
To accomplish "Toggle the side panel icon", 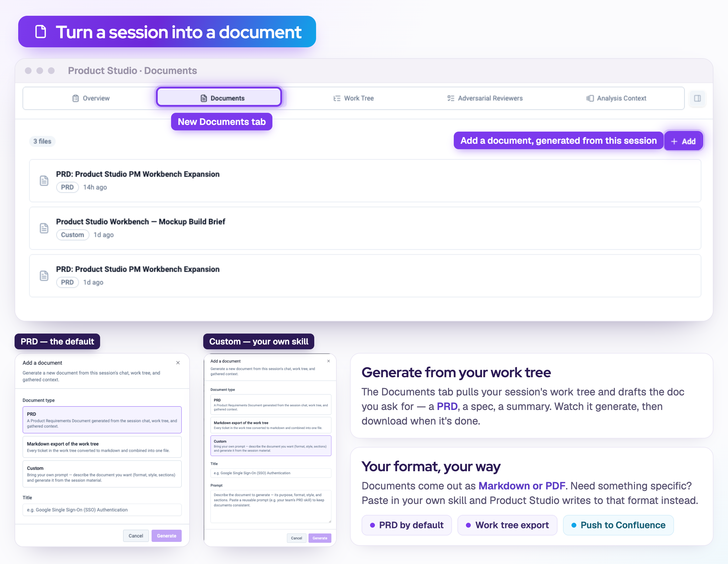I will [697, 98].
